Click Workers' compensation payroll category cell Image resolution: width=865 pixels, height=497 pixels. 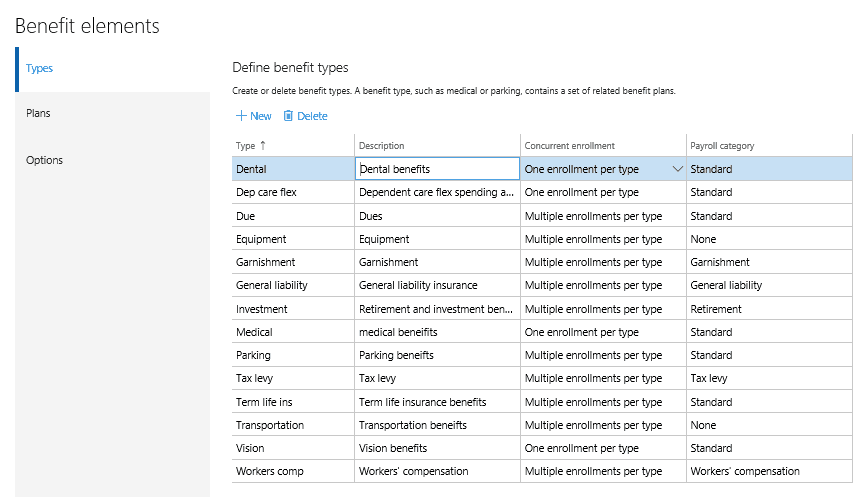770,472
